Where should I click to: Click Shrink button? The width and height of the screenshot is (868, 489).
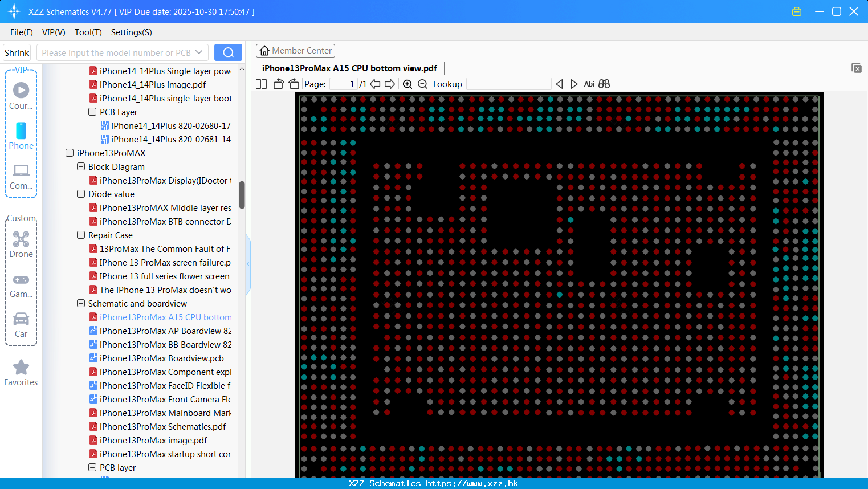17,52
